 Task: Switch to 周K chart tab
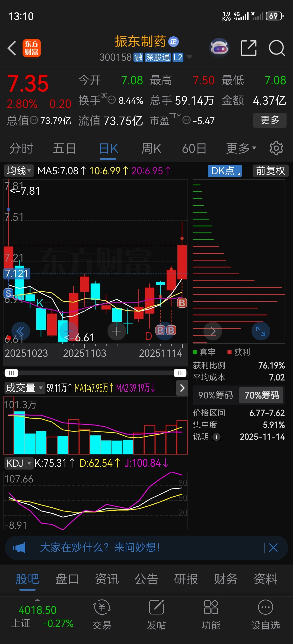[151, 148]
